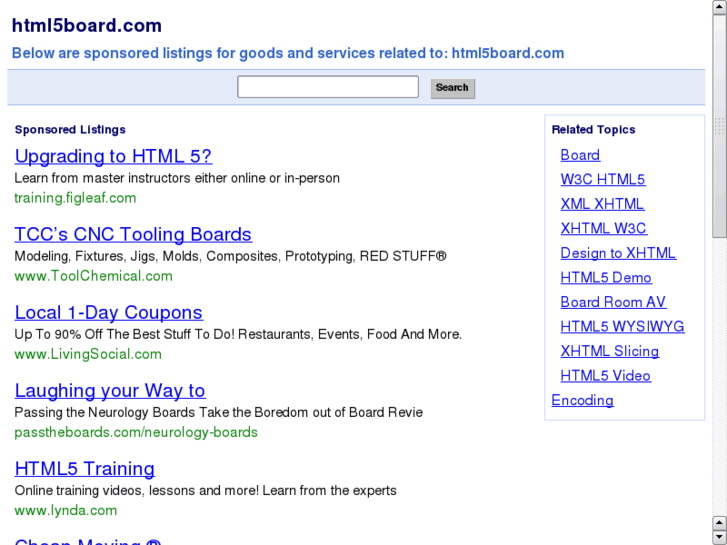Visit www.ToolChemical.com green URL
This screenshot has width=727, height=545.
(93, 276)
